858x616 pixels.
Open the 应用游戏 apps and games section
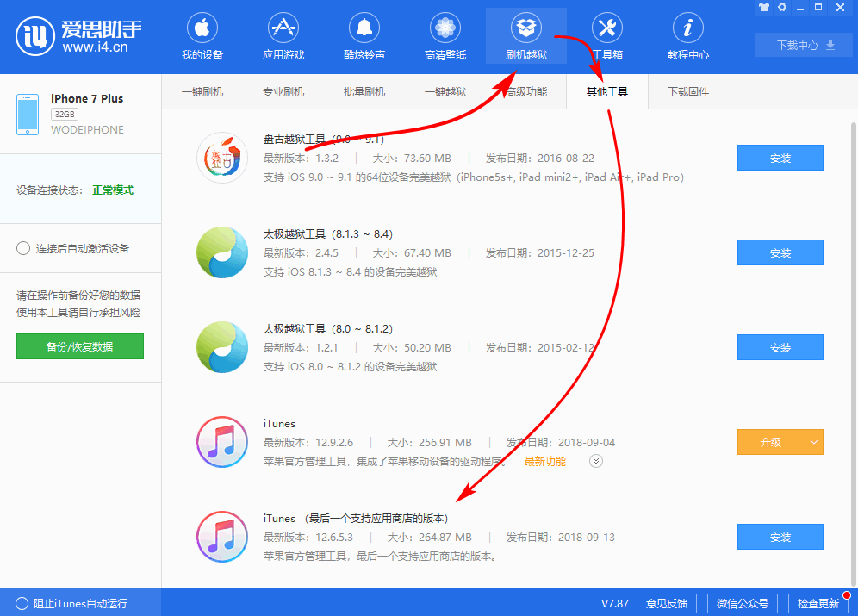[x=283, y=35]
